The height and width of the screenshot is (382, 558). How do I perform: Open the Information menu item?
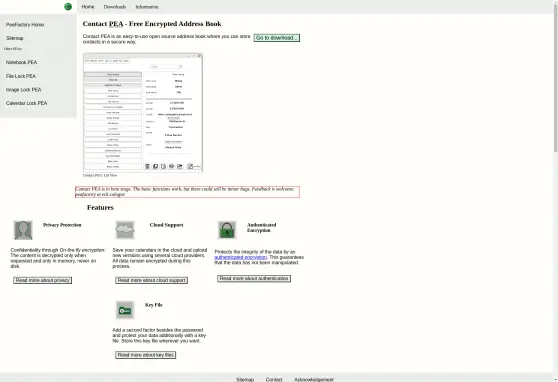coord(147,7)
